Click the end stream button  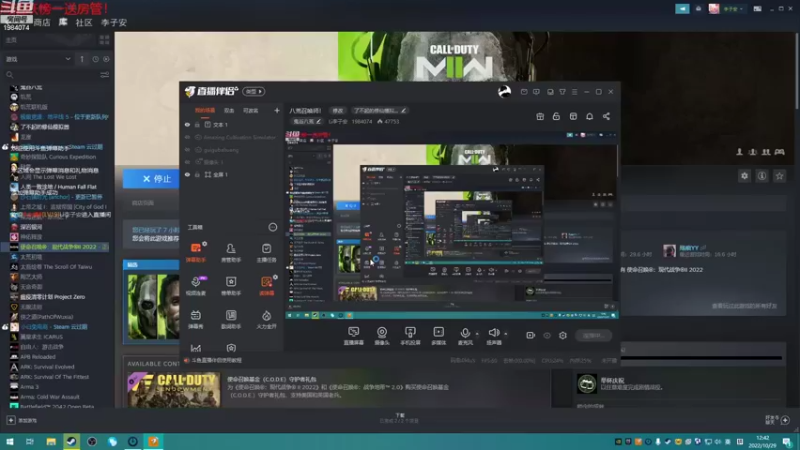[593, 335]
